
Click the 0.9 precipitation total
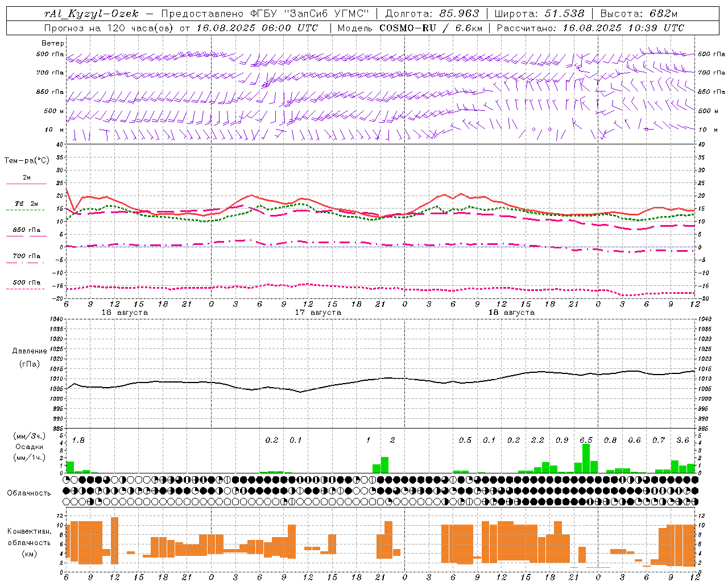pos(562,440)
